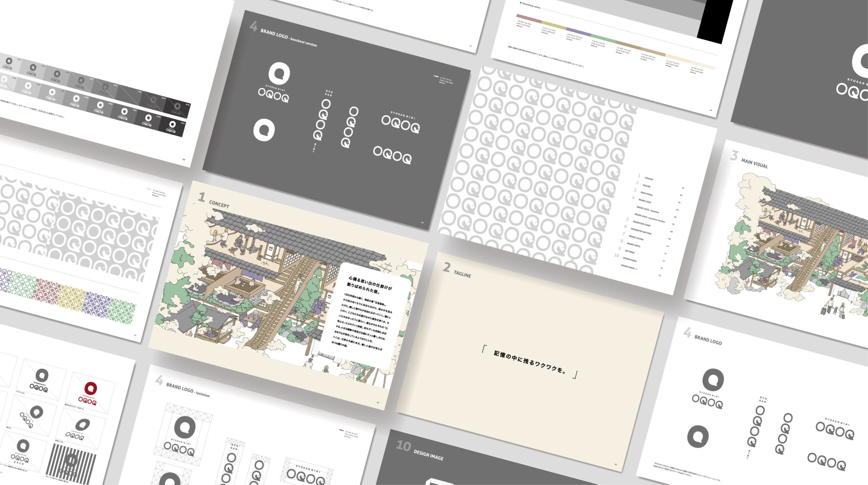
Task: Click the standalone white Q symbol on gray page
Action: point(264,130)
